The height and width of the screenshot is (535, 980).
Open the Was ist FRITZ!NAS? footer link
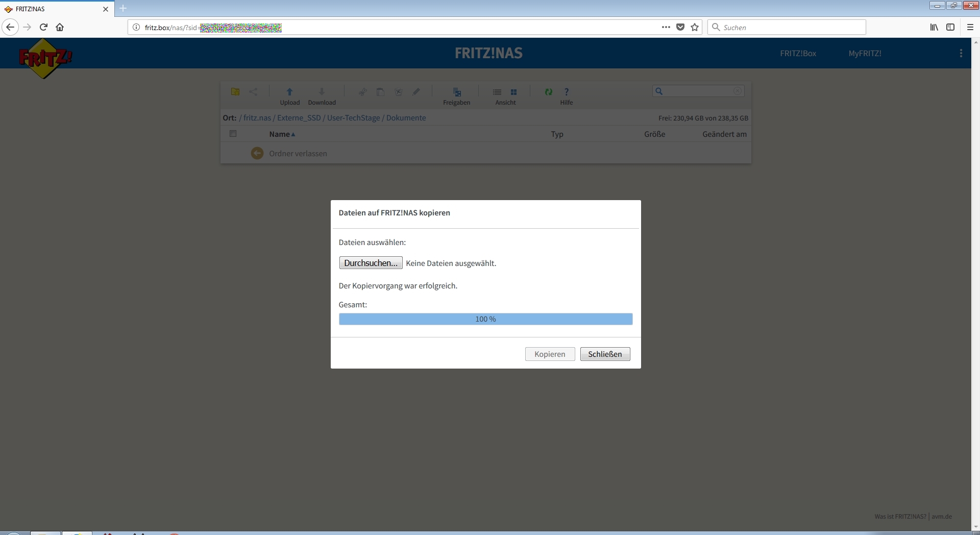pos(900,517)
